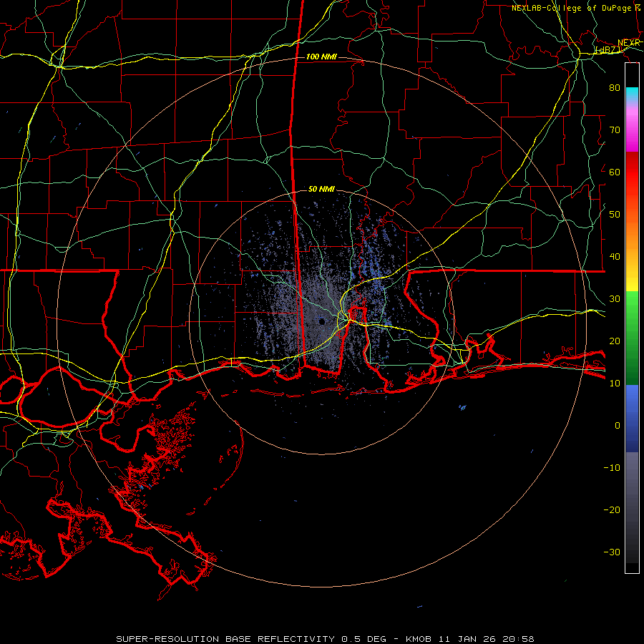Click the SUPER-RESOLUTION BASE REFLECTIVITY caption text

pyautogui.click(x=225, y=639)
